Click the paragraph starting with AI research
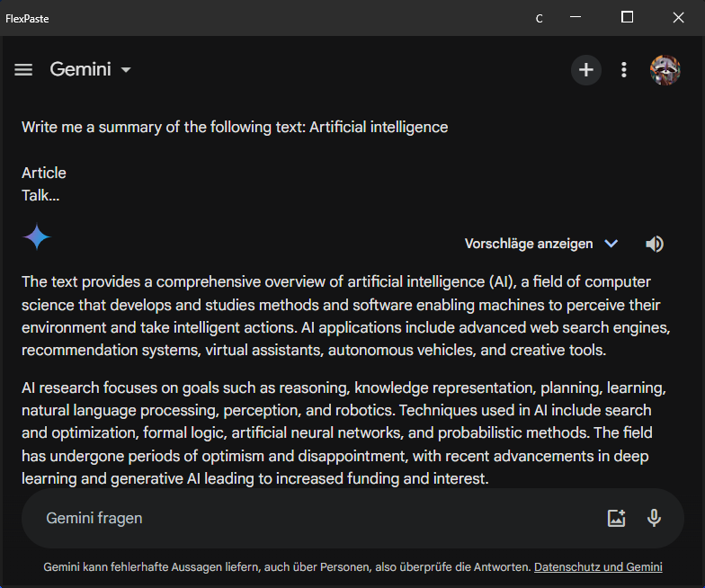 [345, 433]
